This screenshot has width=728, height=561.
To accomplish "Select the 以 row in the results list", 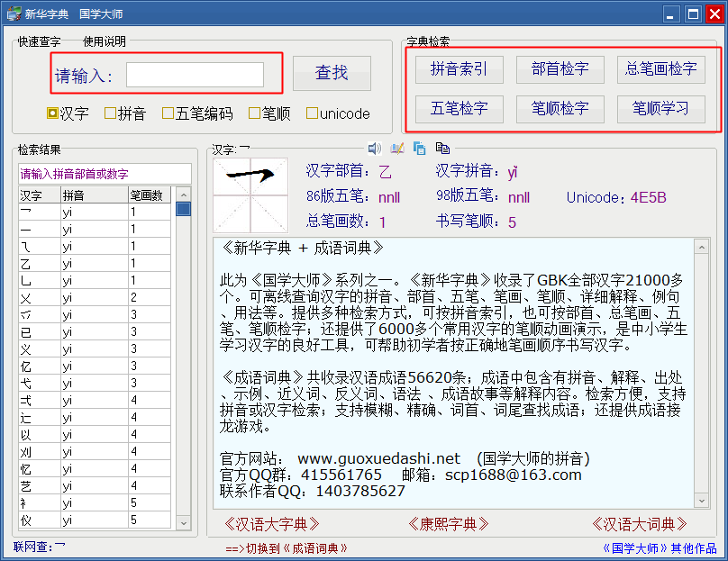I will coord(95,435).
